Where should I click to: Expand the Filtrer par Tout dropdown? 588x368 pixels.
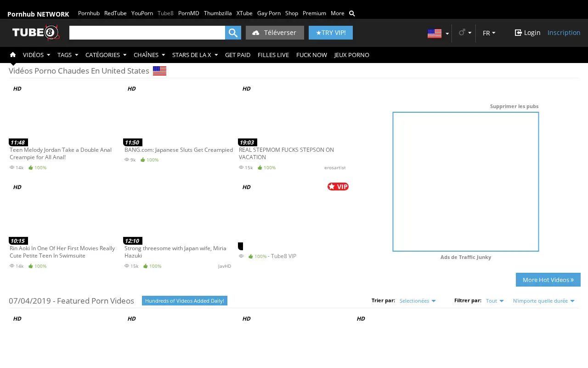pyautogui.click(x=495, y=301)
